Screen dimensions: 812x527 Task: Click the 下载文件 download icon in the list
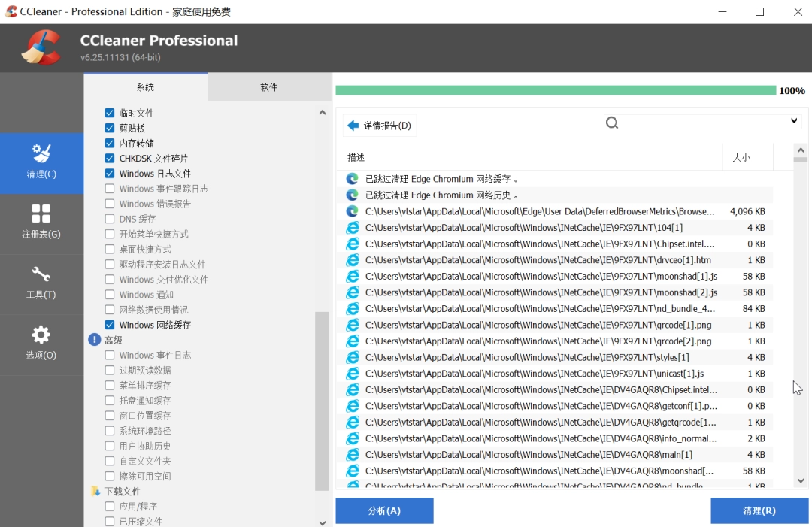94,491
